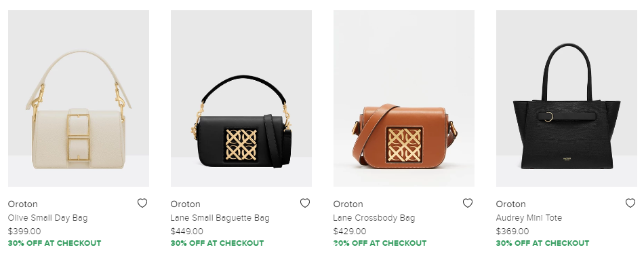The image size is (644, 258).
Task: Click the Lane Small Baguette Bag product name
Action: (x=220, y=218)
